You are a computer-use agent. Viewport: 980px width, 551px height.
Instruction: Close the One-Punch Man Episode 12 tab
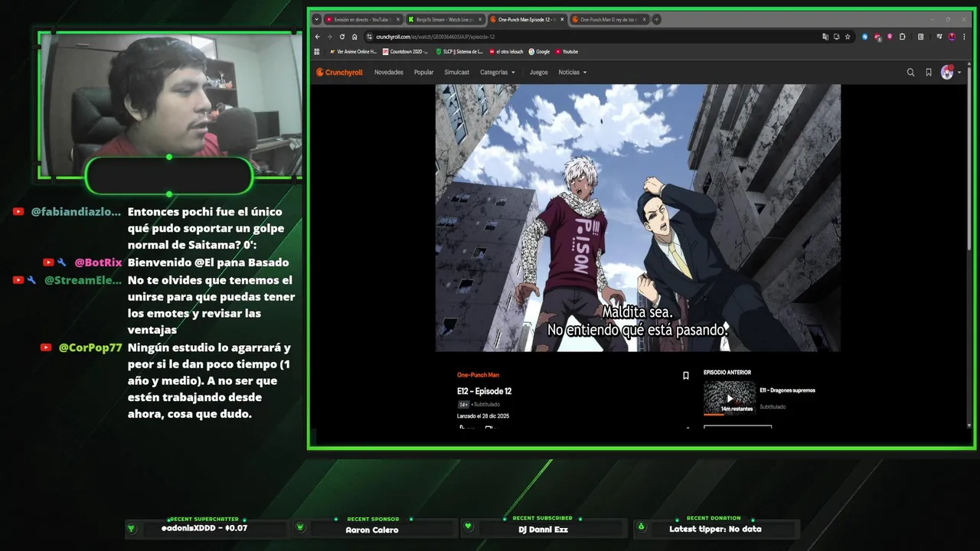562,19
